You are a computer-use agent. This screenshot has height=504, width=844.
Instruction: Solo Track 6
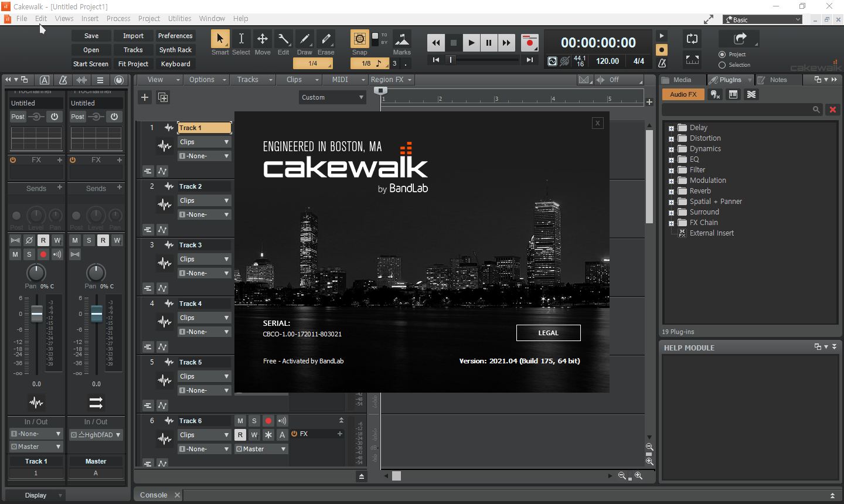click(x=254, y=421)
